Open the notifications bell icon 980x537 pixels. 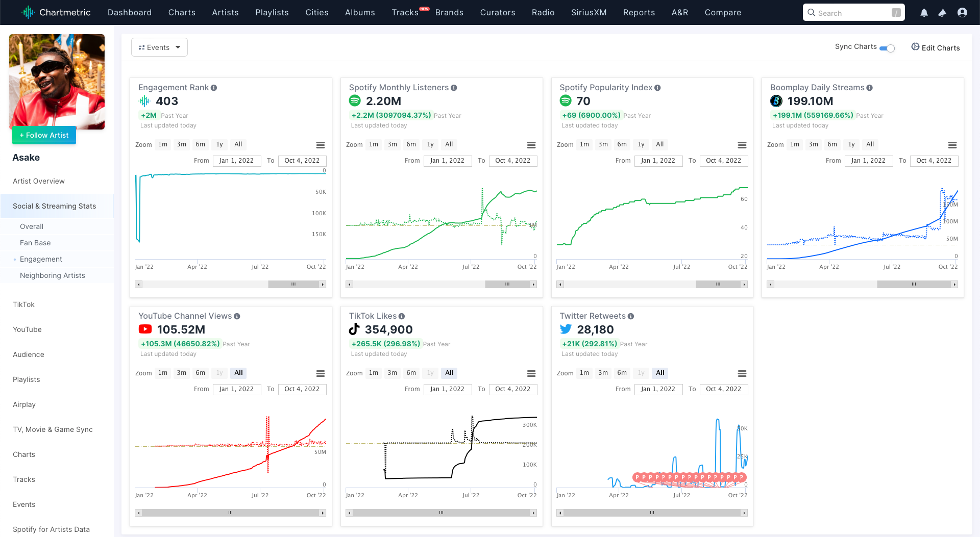tap(924, 13)
